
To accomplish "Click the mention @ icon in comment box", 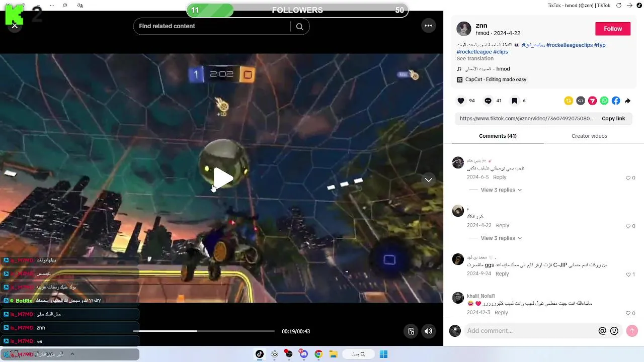I will click(602, 331).
